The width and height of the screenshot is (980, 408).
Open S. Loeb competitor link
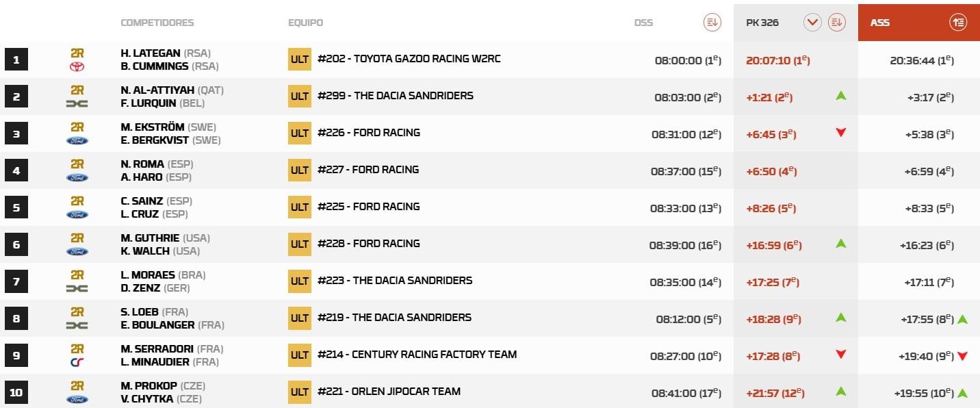(140, 311)
